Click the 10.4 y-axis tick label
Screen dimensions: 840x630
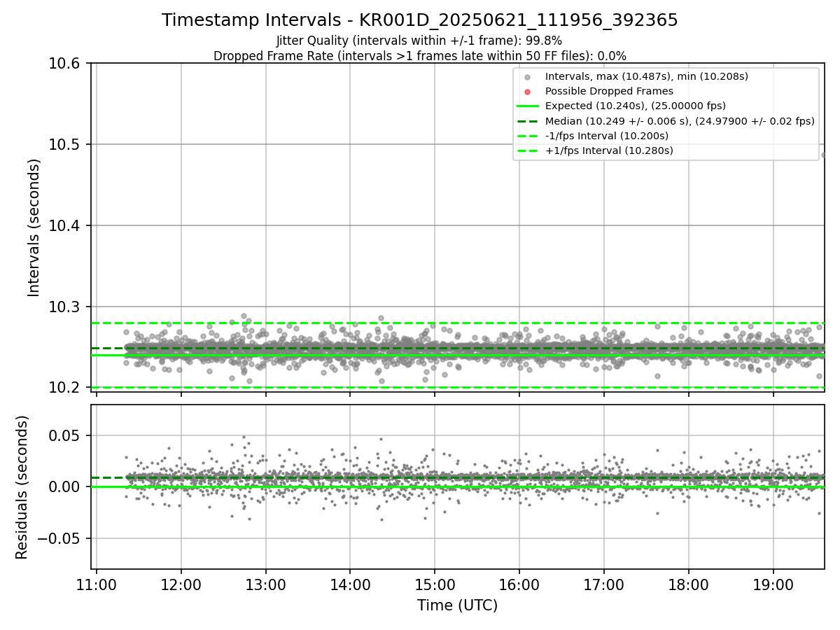click(66, 226)
